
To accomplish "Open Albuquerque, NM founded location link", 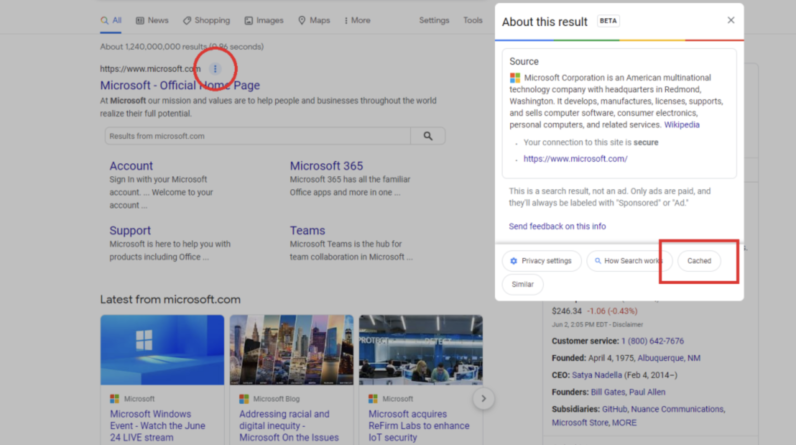I will tap(669, 358).
